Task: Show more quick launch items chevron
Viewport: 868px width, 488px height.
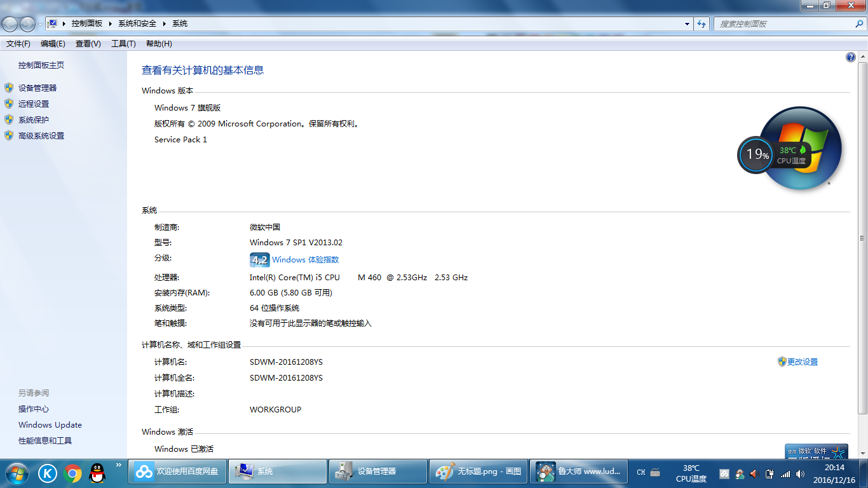Action: coord(118,465)
